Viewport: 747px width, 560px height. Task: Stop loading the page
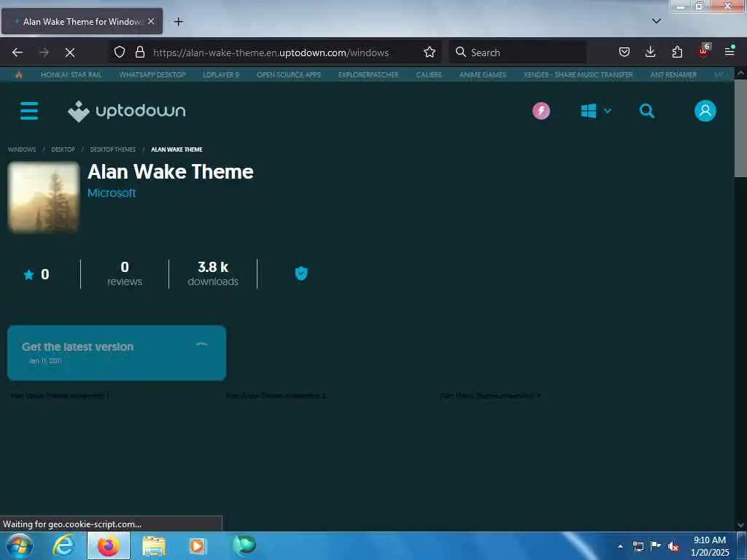click(x=70, y=52)
